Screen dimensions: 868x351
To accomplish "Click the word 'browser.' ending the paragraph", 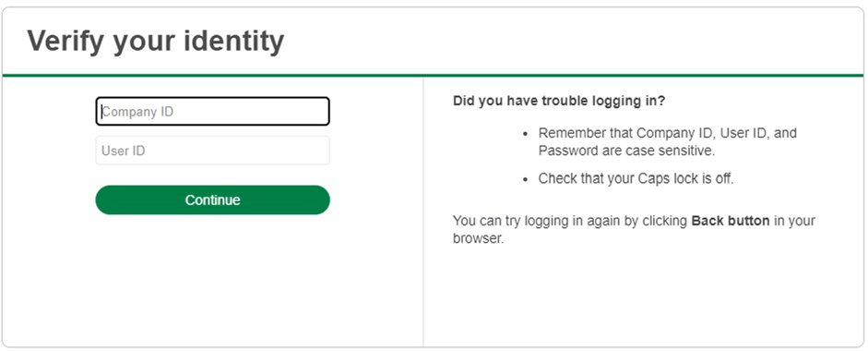I will pyautogui.click(x=479, y=238).
